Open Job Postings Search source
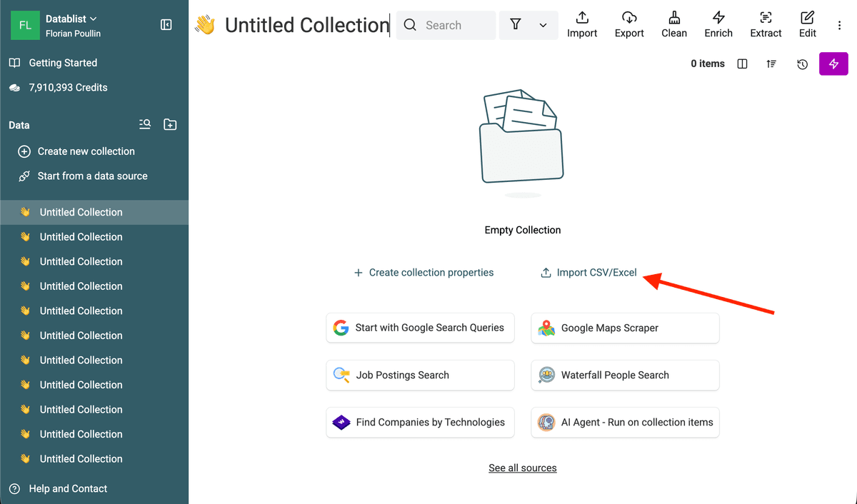Image resolution: width=857 pixels, height=504 pixels. (x=420, y=375)
